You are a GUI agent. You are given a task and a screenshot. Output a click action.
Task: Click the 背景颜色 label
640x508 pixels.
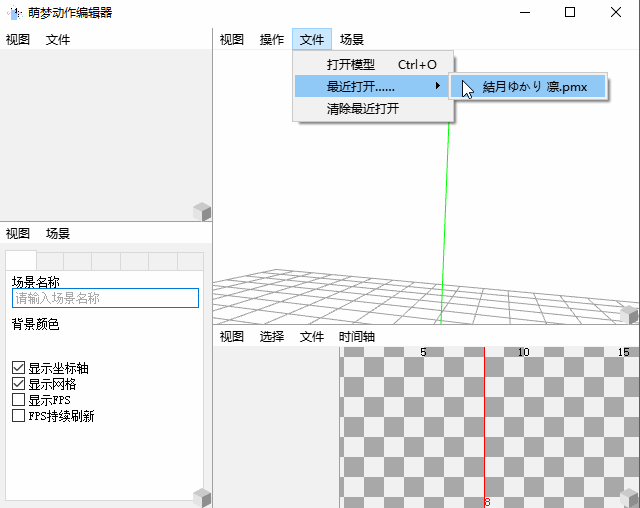pyautogui.click(x=36, y=324)
